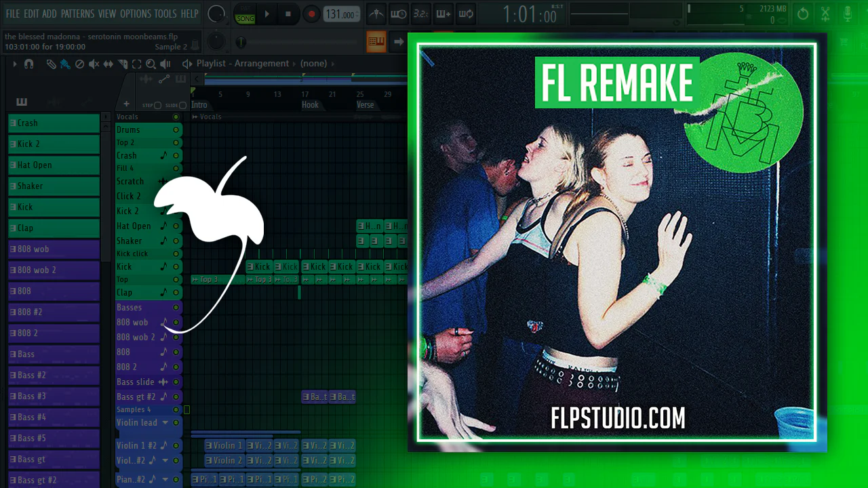Open the VIEW menu
Screen dimensions: 868x488
tap(107, 14)
